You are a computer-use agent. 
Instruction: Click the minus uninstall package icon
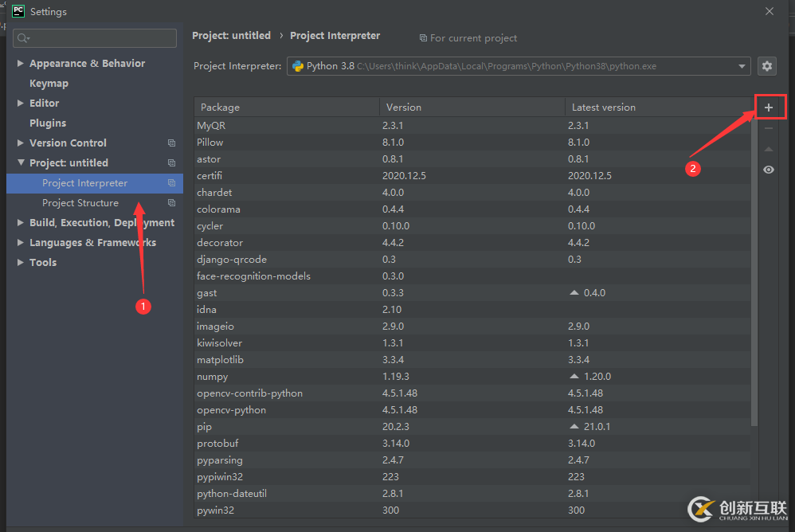pyautogui.click(x=768, y=128)
